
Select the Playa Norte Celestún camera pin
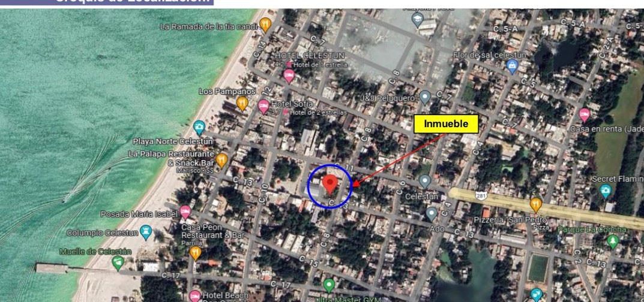click(199, 127)
